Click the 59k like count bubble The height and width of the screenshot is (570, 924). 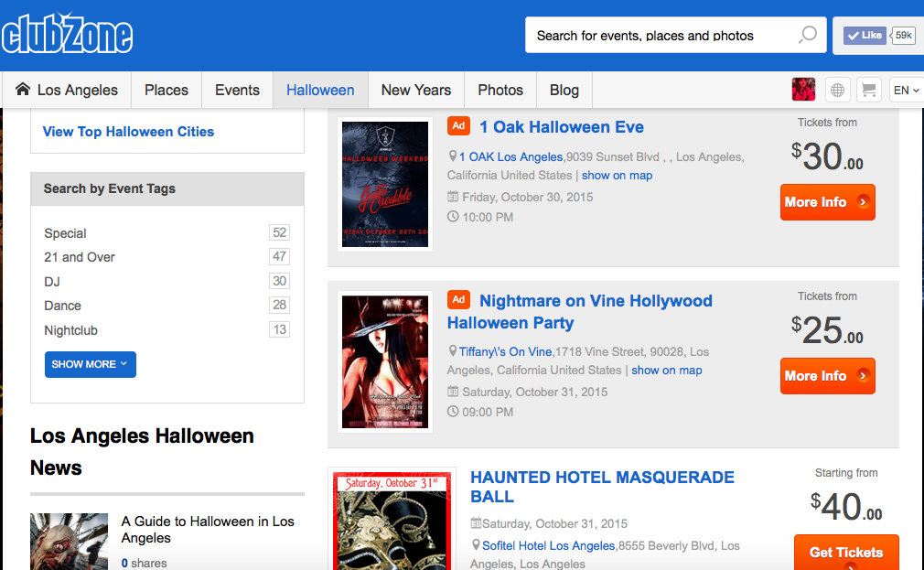(903, 36)
